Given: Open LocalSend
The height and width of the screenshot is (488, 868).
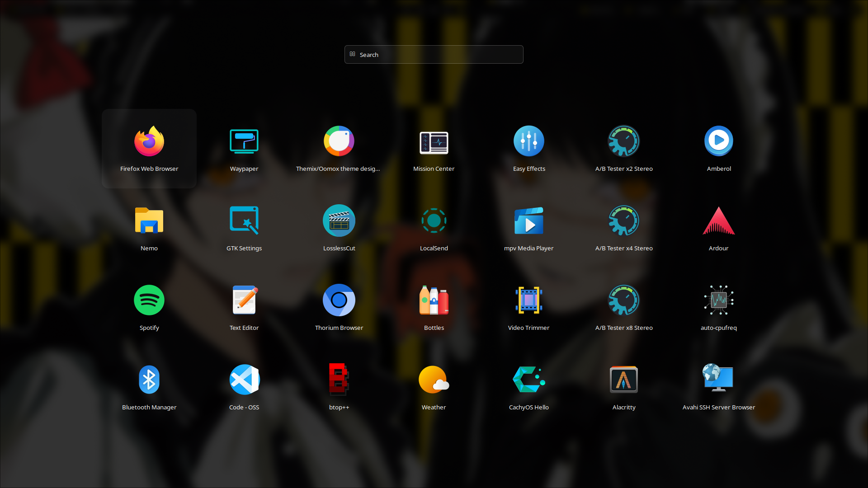Looking at the screenshot, I should click(x=434, y=221).
